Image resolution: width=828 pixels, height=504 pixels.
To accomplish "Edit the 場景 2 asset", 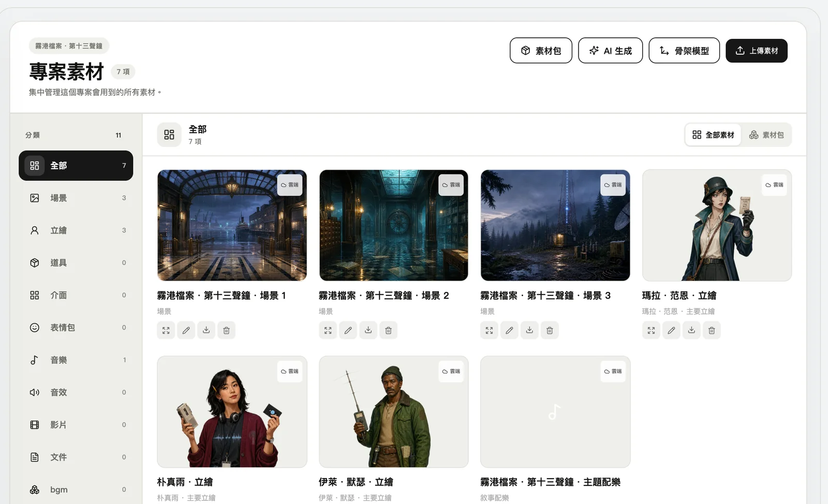I will (348, 330).
